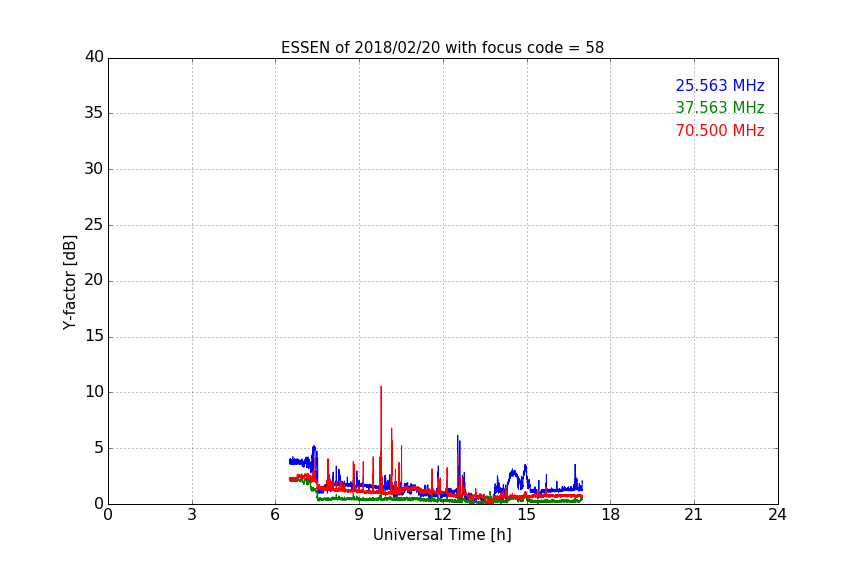Click the y-axis tick label 10
Image resolution: width=864 pixels, height=576 pixels.
point(94,392)
